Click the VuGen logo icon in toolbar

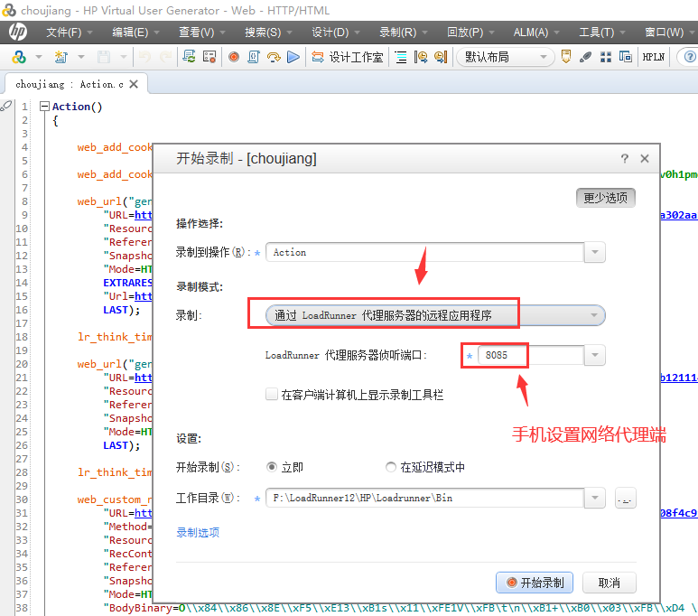[x=19, y=57]
